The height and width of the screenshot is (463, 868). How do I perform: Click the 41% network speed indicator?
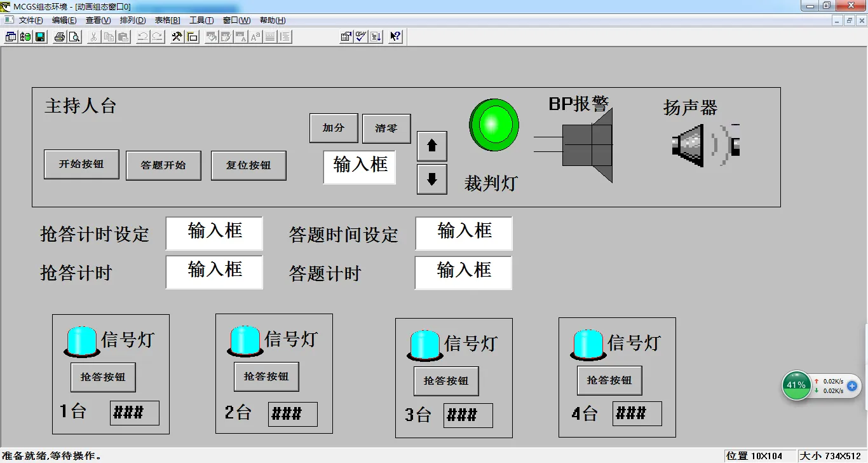(796, 385)
